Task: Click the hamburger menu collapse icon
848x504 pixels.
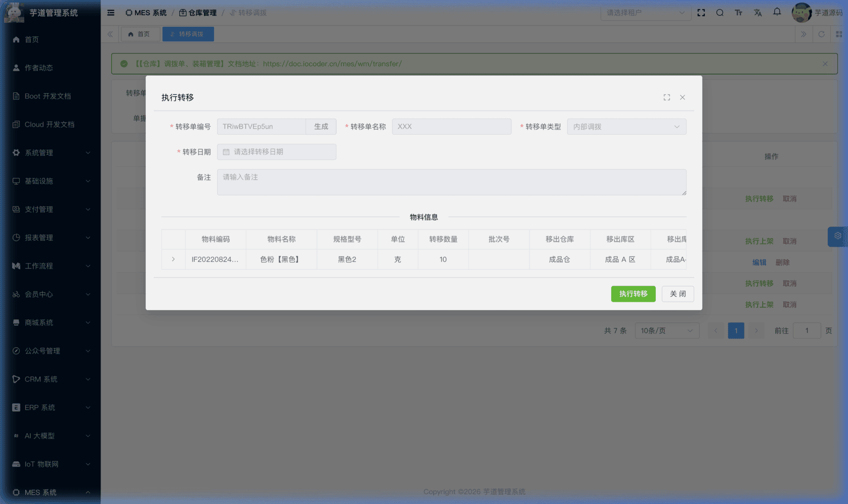Action: 111,13
